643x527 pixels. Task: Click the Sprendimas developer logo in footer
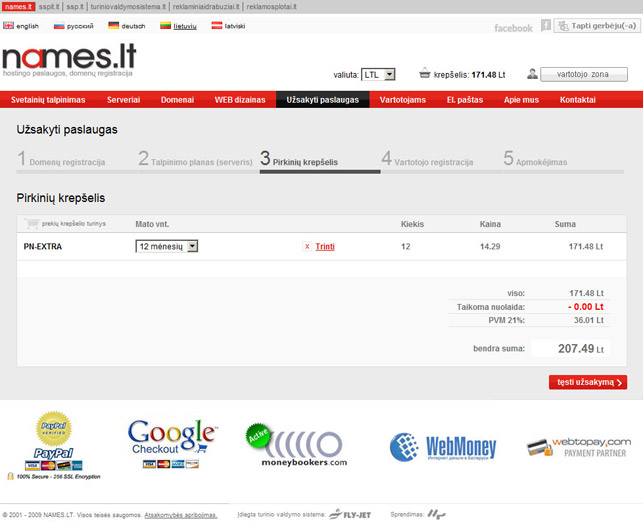[436, 513]
